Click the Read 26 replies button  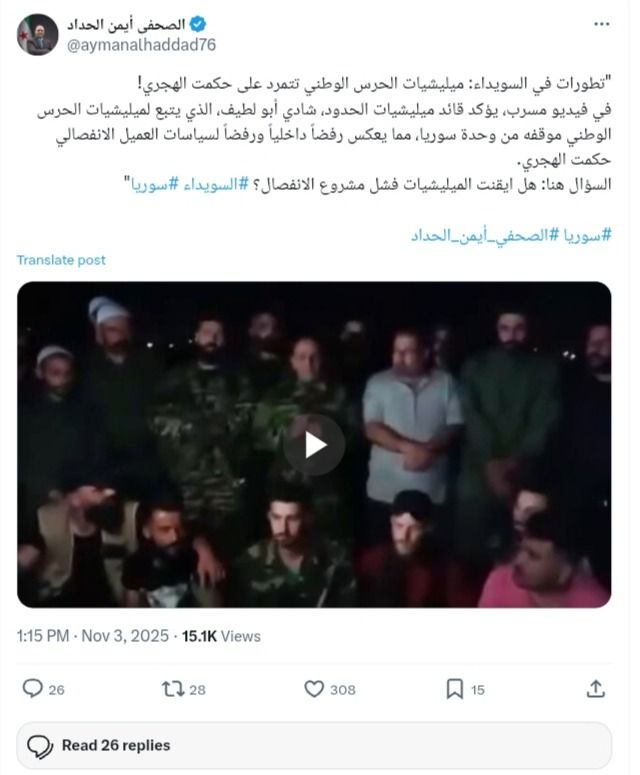pos(314,745)
